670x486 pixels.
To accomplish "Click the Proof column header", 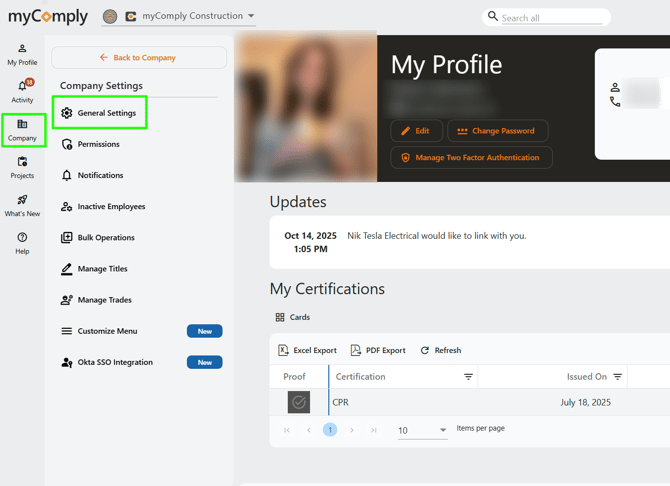I will click(294, 377).
